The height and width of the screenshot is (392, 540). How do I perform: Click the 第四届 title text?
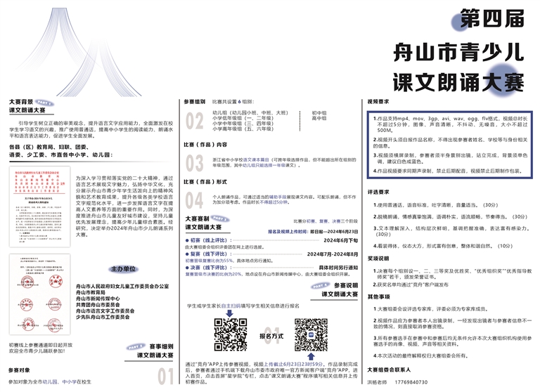pos(492,18)
